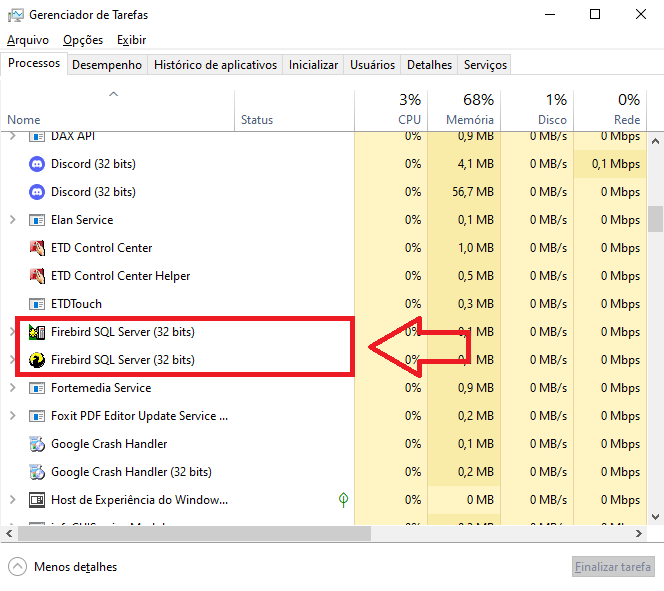
Task: Click the DAX API process icon
Action: click(37, 136)
